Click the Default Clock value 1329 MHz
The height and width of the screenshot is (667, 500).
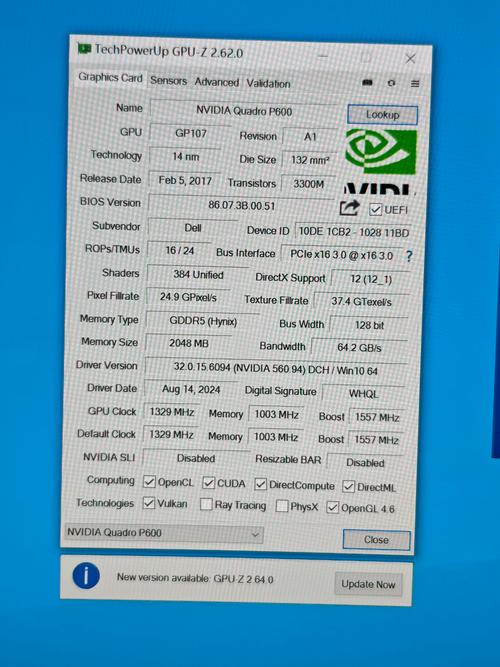[x=171, y=434]
